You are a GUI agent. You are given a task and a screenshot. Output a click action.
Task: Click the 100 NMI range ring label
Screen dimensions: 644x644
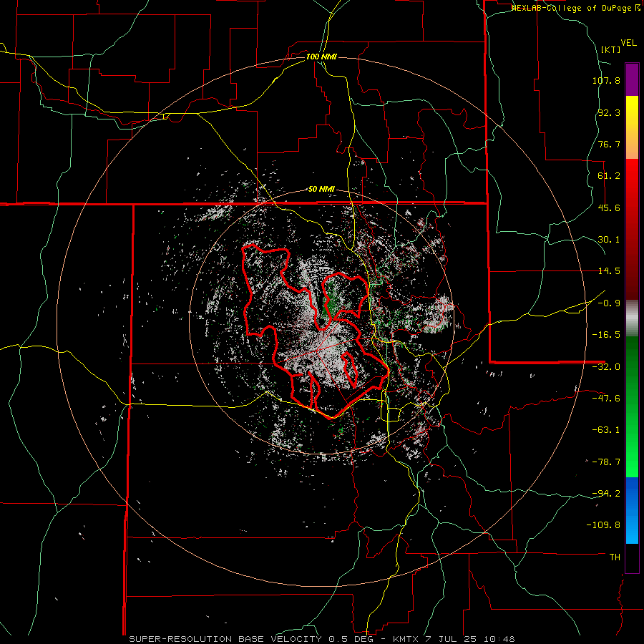321,57
